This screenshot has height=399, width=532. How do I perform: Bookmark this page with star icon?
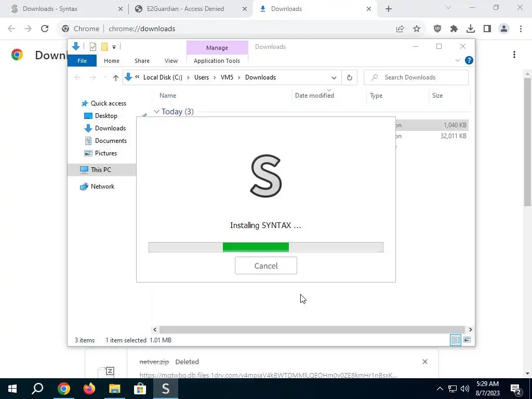[x=417, y=29]
